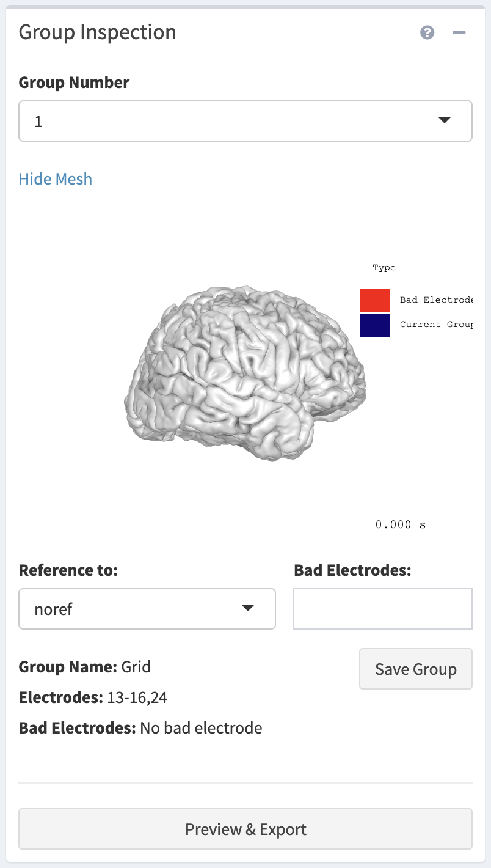Viewport: 491px width, 868px height.
Task: Click the blue Current Group swatch
Action: [375, 325]
